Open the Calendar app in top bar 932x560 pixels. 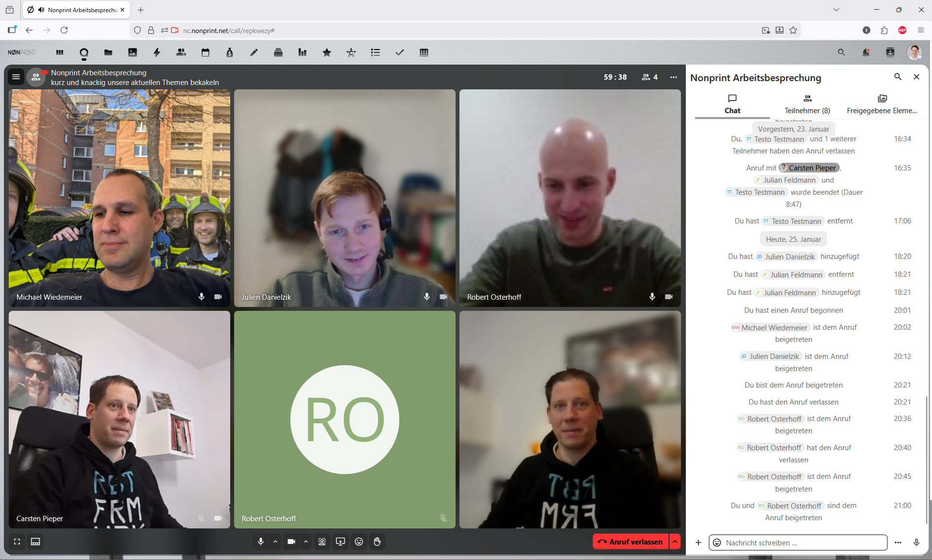(205, 52)
